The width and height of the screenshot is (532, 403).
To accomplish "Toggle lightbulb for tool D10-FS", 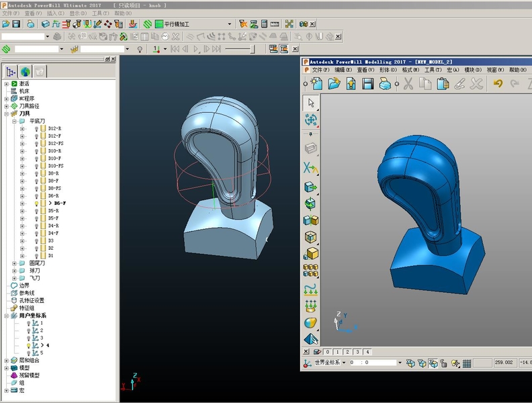I will pyautogui.click(x=36, y=166).
